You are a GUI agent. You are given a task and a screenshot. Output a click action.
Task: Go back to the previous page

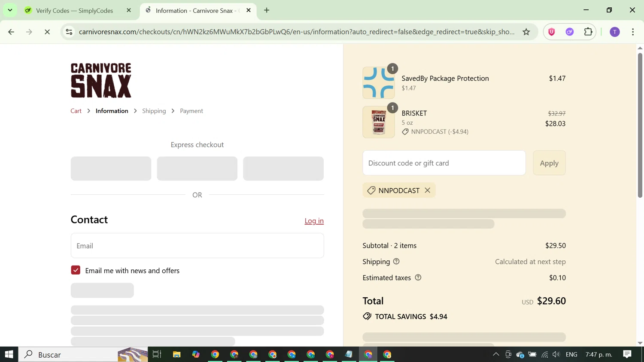pos(11,32)
